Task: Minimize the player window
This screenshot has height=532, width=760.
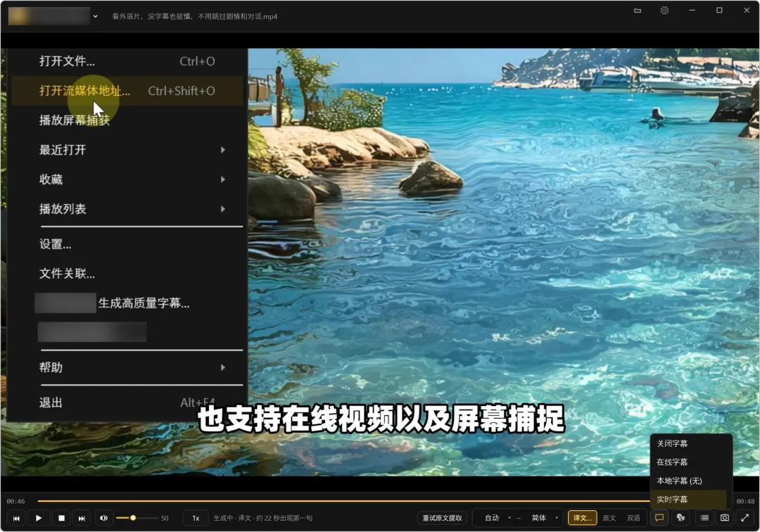Action: (x=692, y=10)
